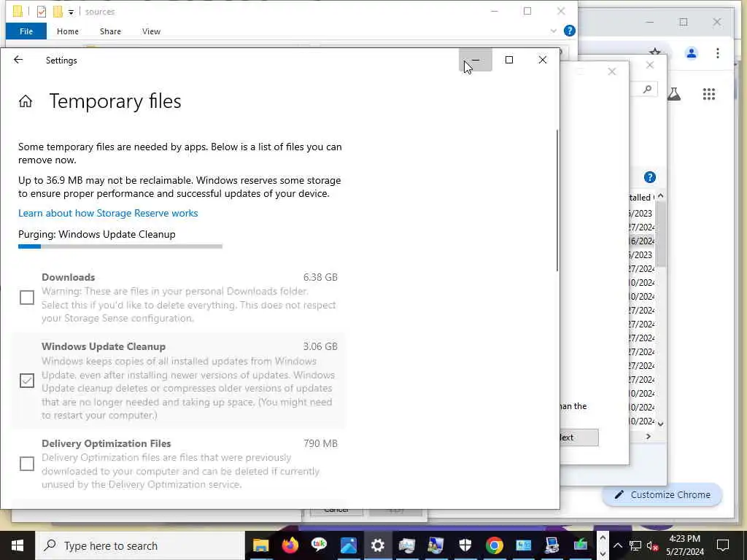
Task: Click the network tray icon
Action: [x=635, y=545]
